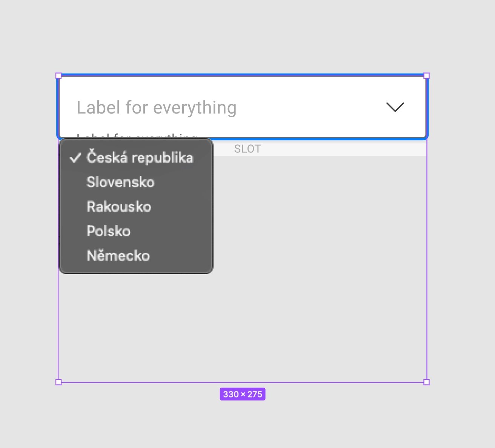This screenshot has width=495, height=448.
Task: Select Polsko from the dropdown menu
Action: click(x=109, y=231)
